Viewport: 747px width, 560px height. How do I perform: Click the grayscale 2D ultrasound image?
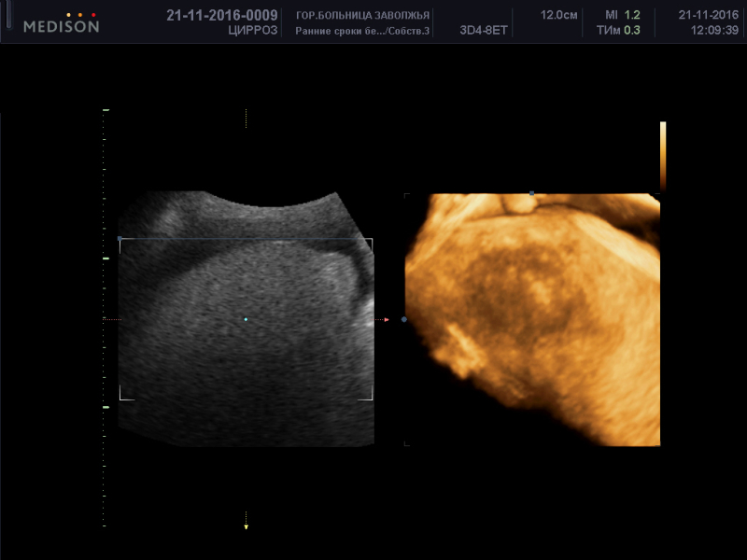(x=246, y=318)
